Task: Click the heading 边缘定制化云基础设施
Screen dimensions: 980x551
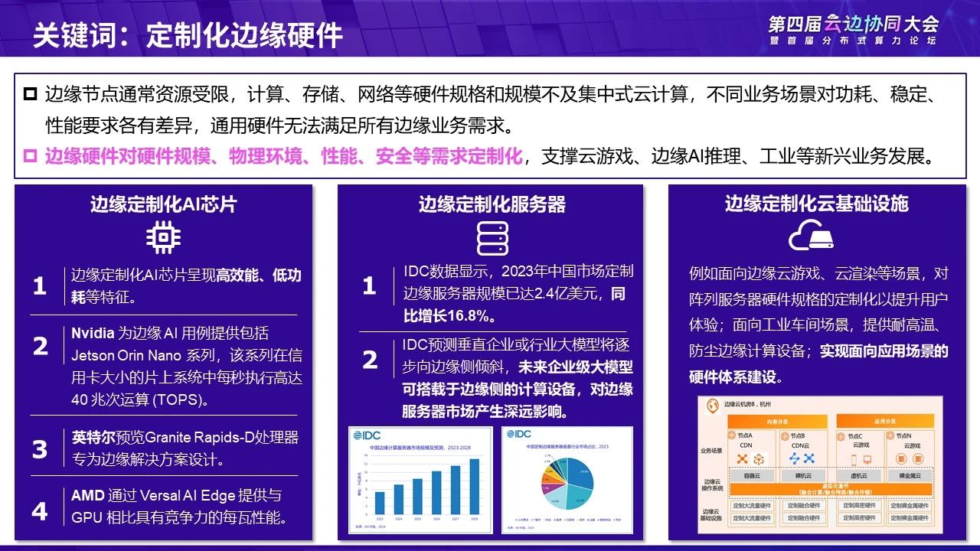Action: 817,204
